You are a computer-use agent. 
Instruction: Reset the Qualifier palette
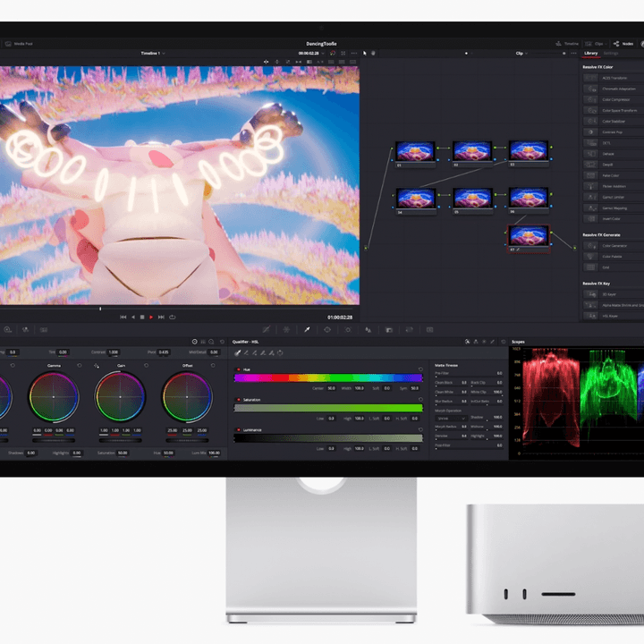pyautogui.click(x=503, y=342)
